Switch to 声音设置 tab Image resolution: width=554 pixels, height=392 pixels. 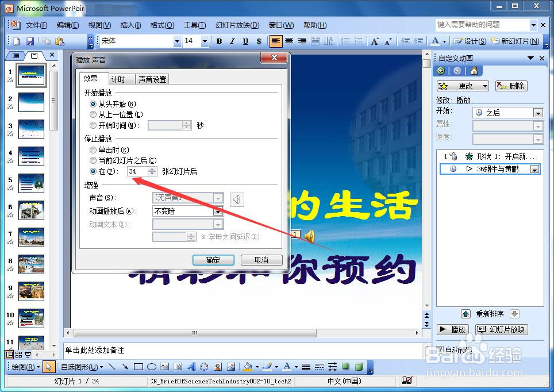pos(152,79)
